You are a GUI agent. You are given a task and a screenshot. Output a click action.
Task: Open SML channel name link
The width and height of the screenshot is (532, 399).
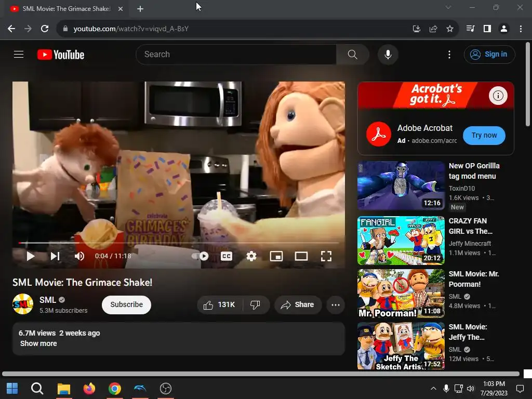(x=47, y=300)
